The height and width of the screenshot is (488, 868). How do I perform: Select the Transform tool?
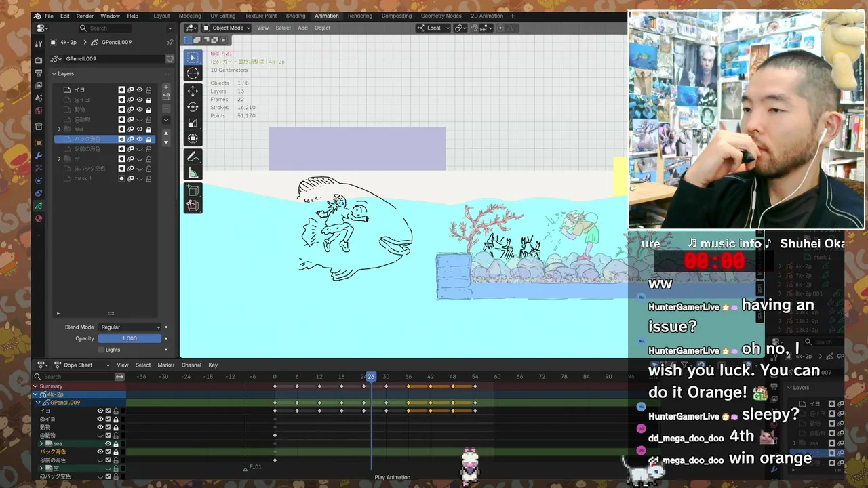pyautogui.click(x=193, y=139)
